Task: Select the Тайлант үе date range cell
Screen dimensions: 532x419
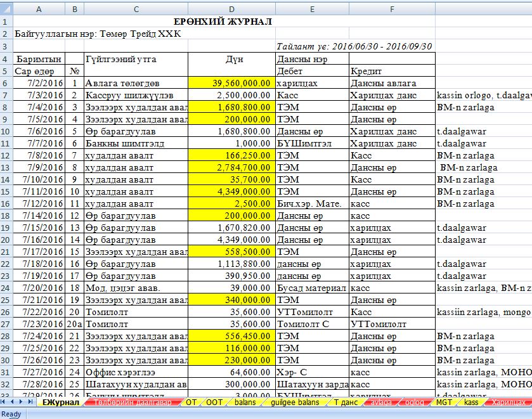Action: (355, 46)
